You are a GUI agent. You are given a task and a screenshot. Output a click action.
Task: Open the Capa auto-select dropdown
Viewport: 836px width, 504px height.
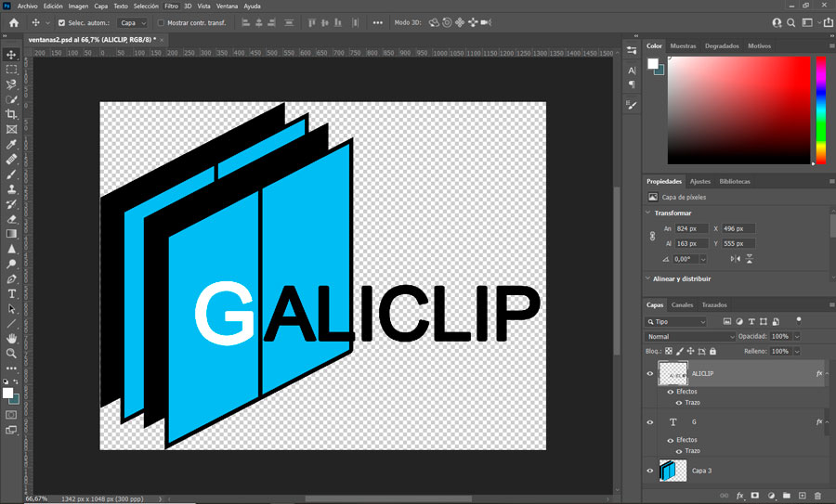click(132, 22)
